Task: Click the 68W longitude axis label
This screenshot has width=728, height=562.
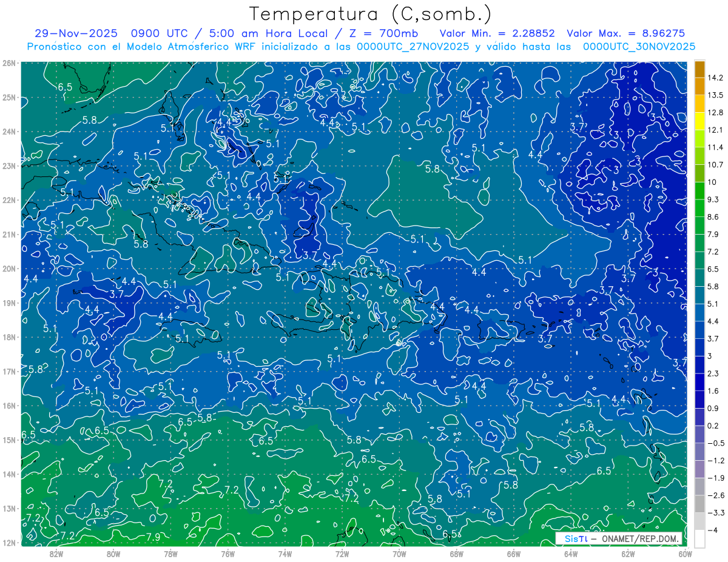Action: pos(456,554)
